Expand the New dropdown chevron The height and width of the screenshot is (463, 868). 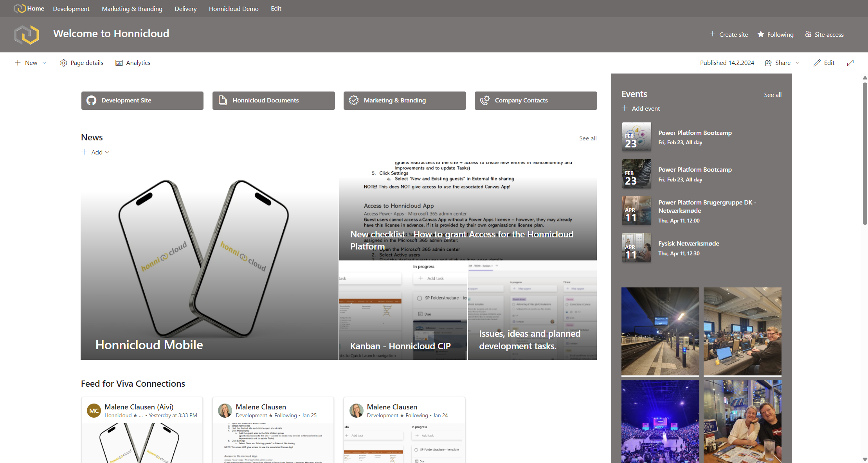tap(44, 63)
